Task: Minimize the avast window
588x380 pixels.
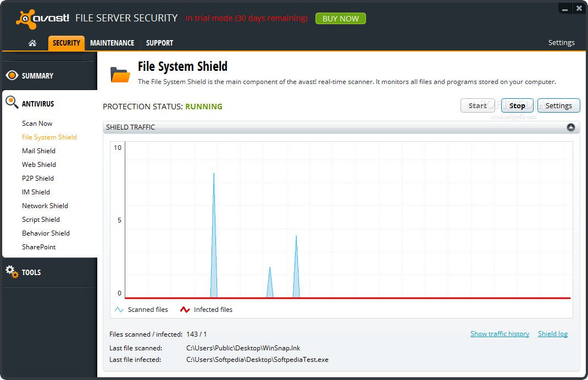Action: (x=565, y=9)
